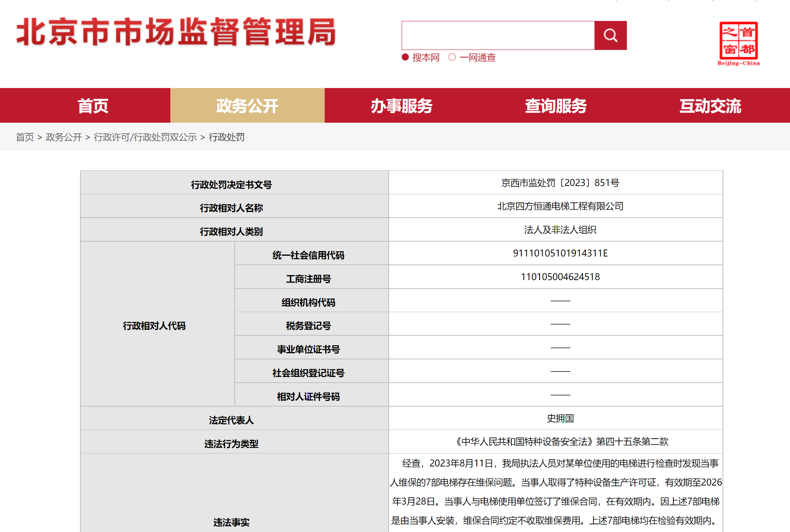Click the 违法行为类型 header cell
790x532 pixels.
[x=234, y=442]
